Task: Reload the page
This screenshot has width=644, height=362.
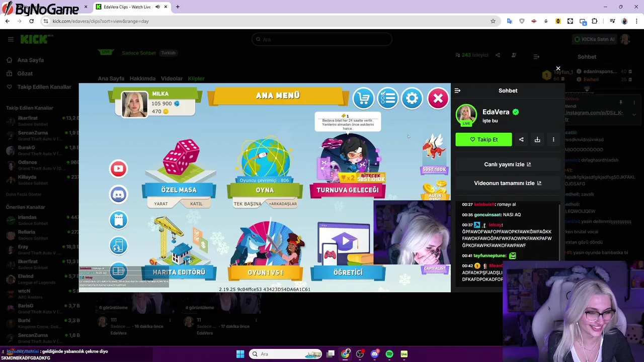Action: 31,21
